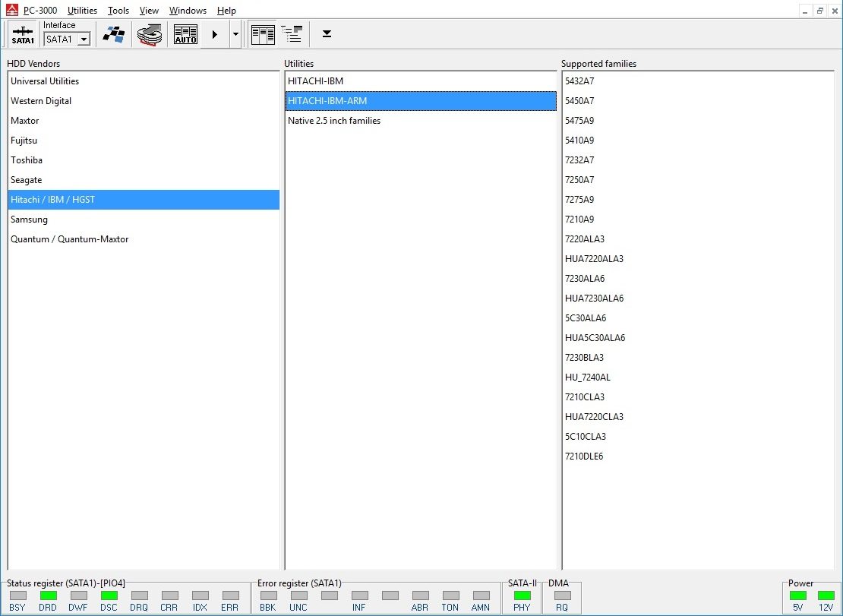The height and width of the screenshot is (616, 843).
Task: Select the HITACHI-IBM utility
Action: click(421, 81)
